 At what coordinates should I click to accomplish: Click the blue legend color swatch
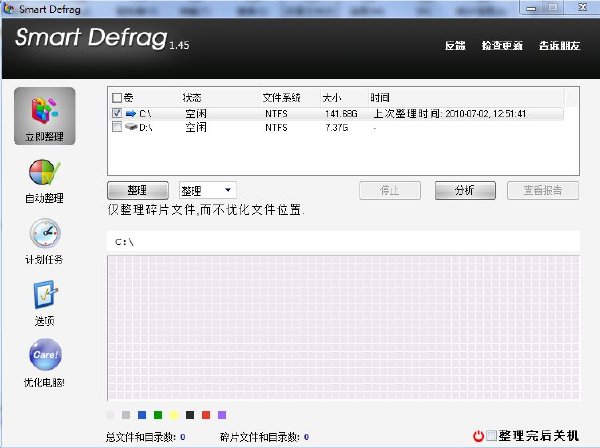coord(142,415)
